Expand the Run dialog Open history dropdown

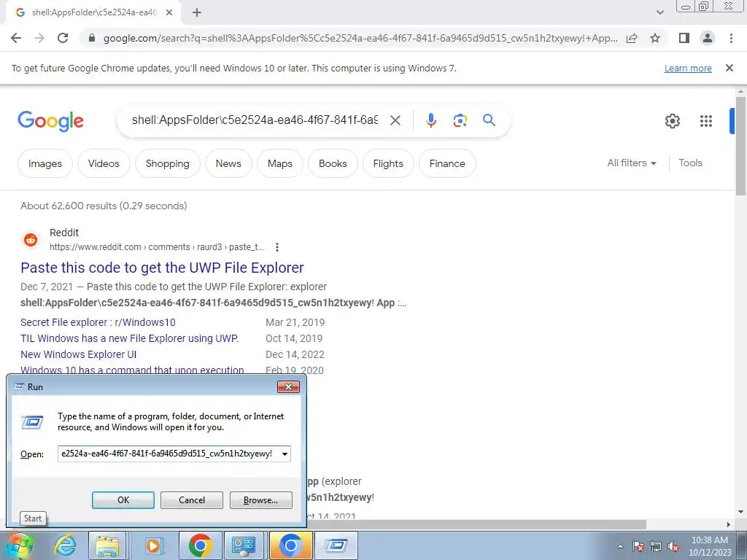click(285, 454)
